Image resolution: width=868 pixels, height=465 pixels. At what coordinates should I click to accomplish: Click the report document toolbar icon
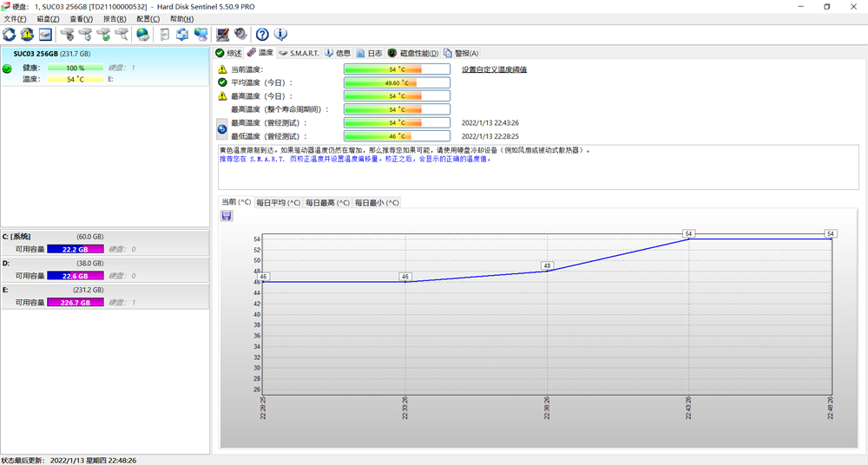coord(164,35)
